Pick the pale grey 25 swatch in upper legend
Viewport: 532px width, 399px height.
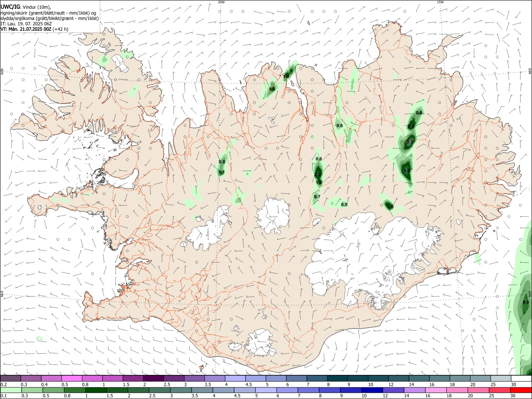tap(502, 379)
